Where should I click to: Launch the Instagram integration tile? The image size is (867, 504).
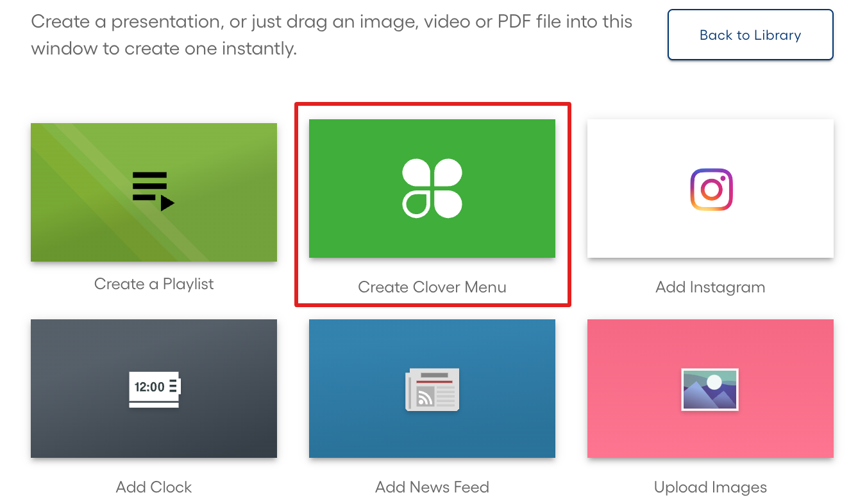(710, 189)
